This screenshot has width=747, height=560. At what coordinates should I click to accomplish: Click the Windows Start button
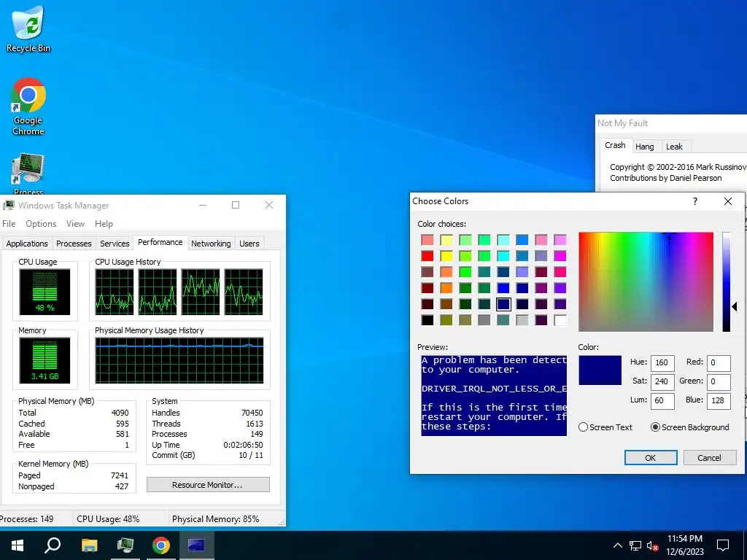pyautogui.click(x=18, y=545)
